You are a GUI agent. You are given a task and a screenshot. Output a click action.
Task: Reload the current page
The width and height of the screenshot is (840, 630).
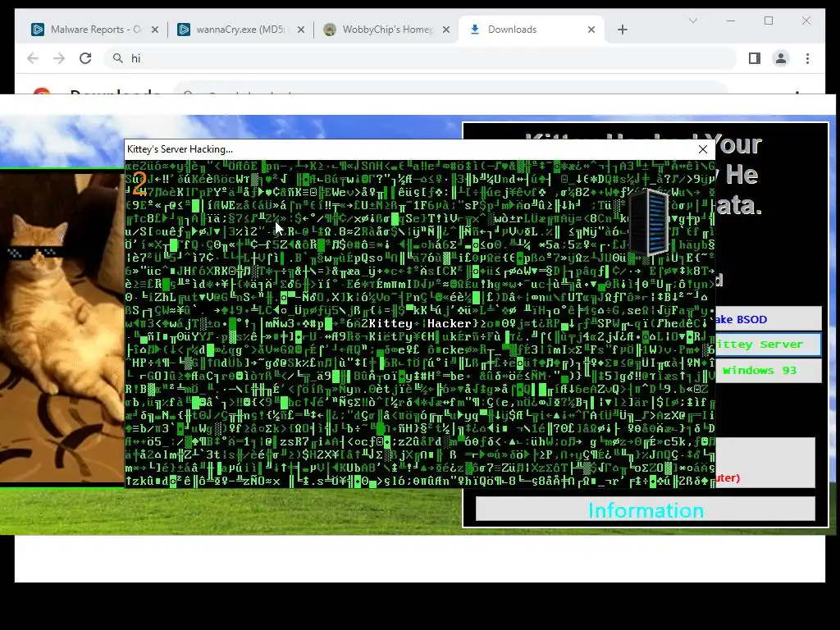(x=85, y=58)
